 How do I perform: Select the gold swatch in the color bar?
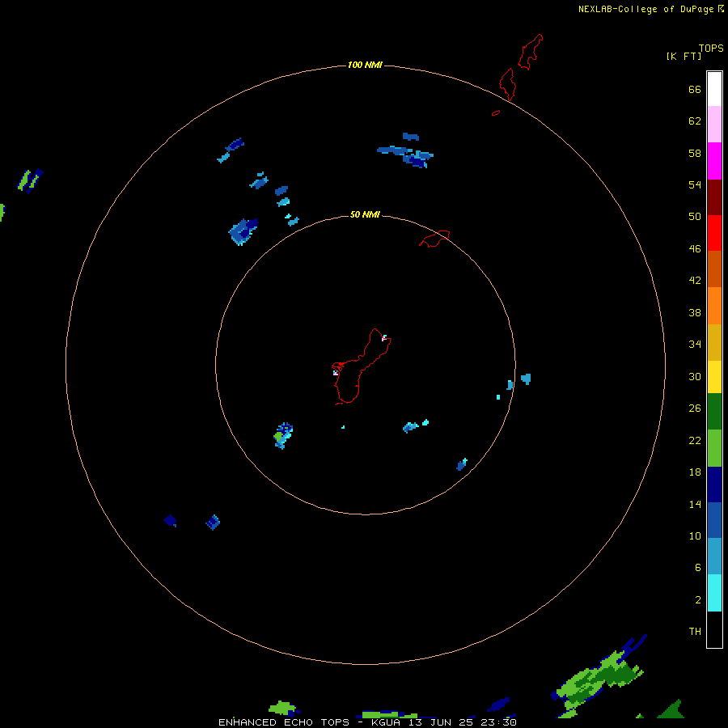(x=714, y=343)
